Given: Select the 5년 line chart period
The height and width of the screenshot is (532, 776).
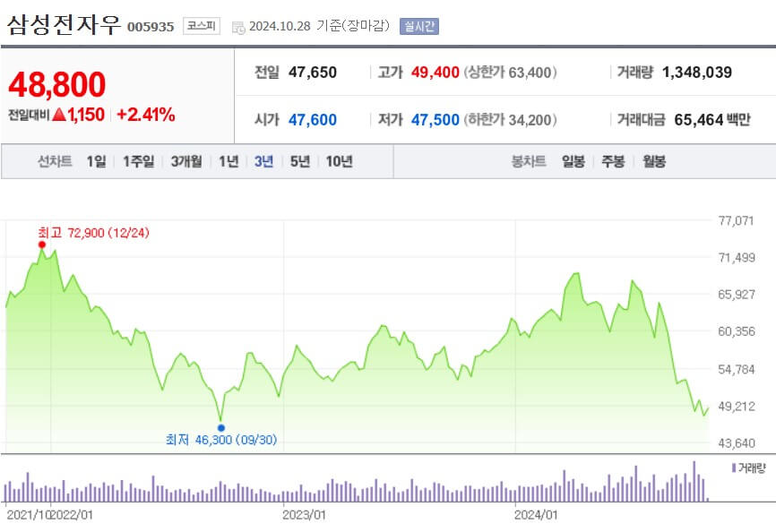Looking at the screenshot, I should (x=300, y=161).
